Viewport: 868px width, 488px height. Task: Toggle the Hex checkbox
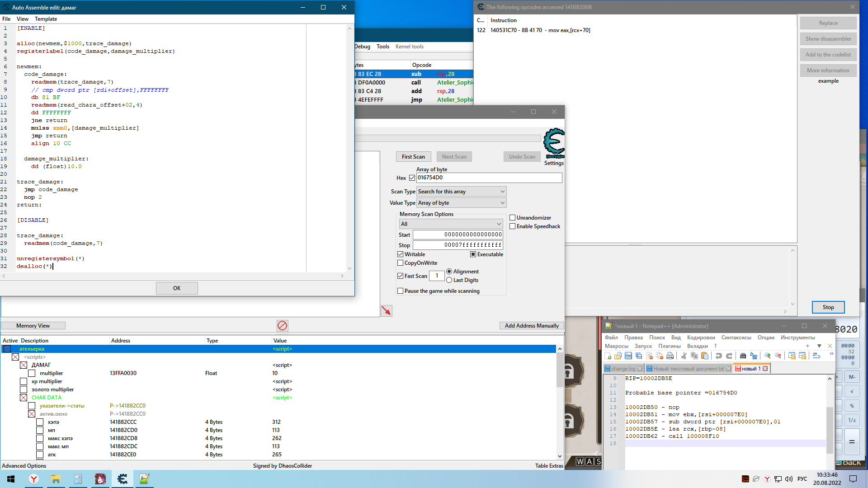coord(412,178)
